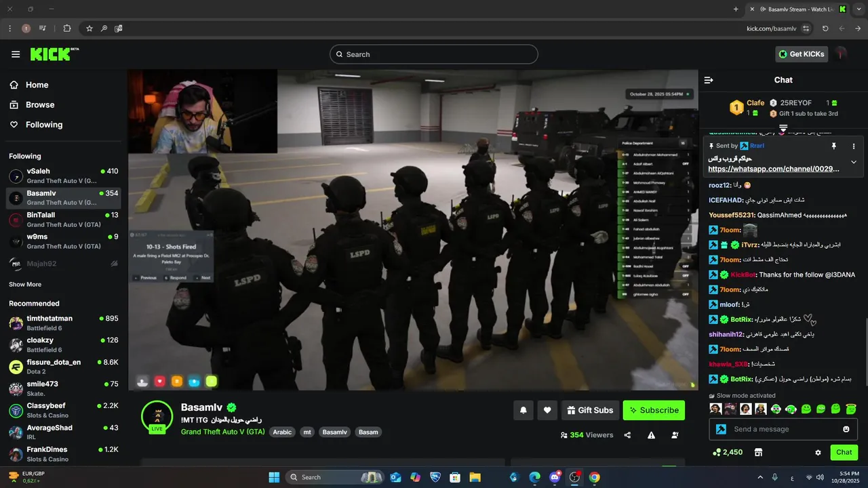Open Classybeef recommended channel
Screen dimensions: 868x488
pos(64,410)
